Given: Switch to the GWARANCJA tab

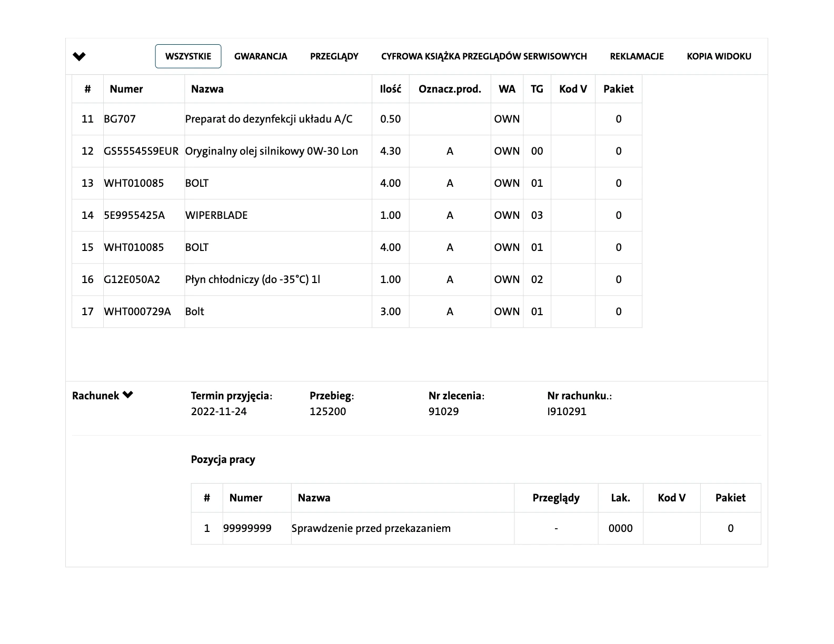Looking at the screenshot, I should tap(261, 56).
